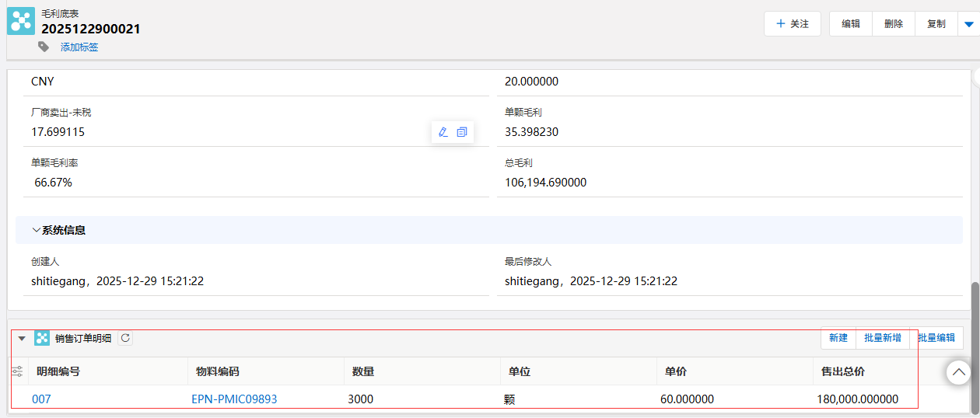The image size is (980, 418).
Task: Refresh the 销售订单明细 related list
Action: coord(125,338)
